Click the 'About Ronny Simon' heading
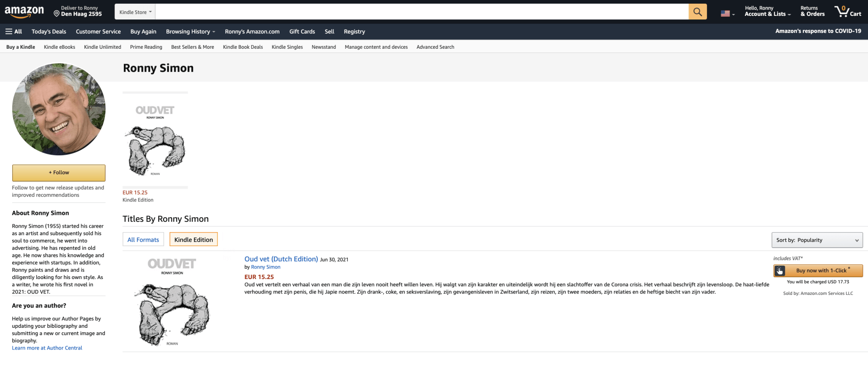The width and height of the screenshot is (868, 368). (41, 213)
